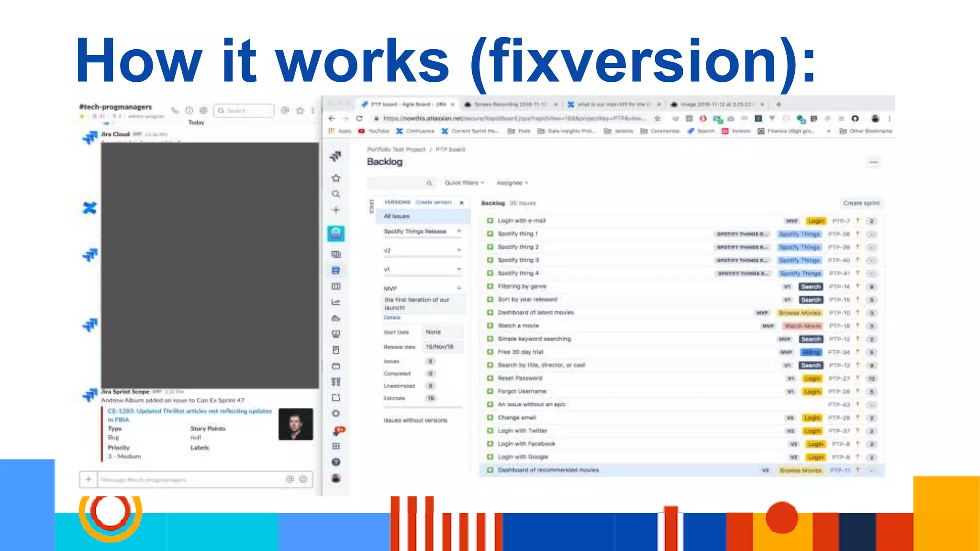
Task: Toggle starred items star in Slack header
Action: 300,110
